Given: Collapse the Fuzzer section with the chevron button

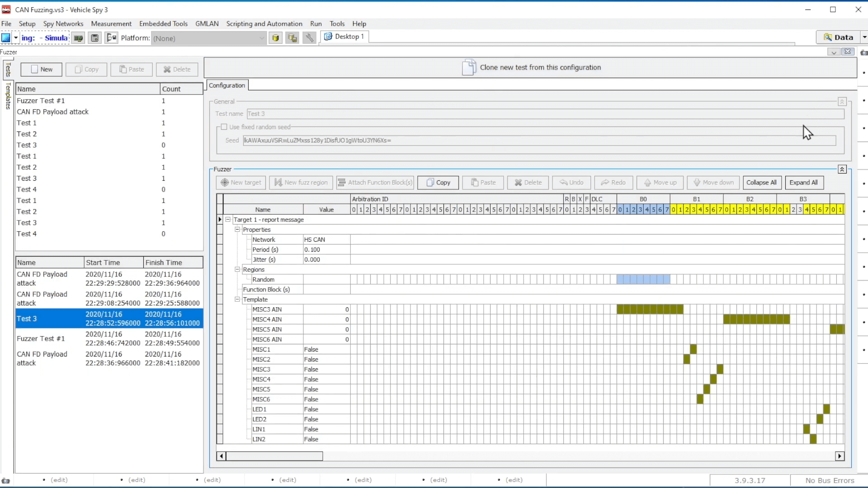Looking at the screenshot, I should (x=842, y=169).
